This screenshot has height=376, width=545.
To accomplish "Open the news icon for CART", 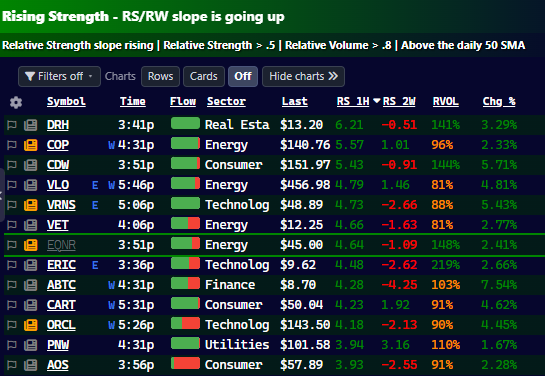I will click(31, 305).
